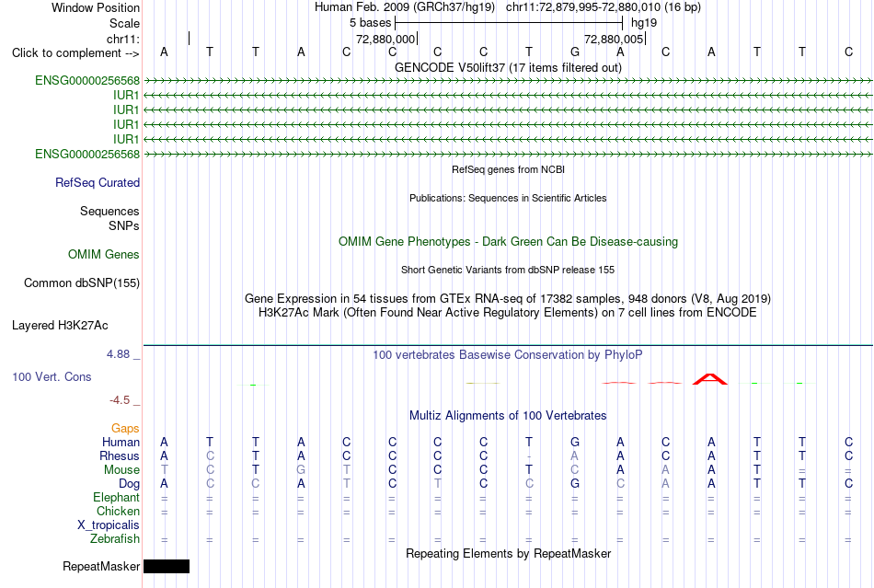Screen dimensions: 874x588
Task: Click the red A peak in PhyloP track
Action: coord(709,379)
